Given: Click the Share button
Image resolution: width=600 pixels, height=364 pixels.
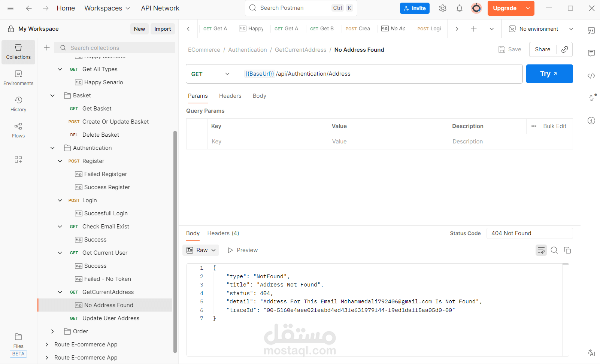Looking at the screenshot, I should tap(543, 49).
